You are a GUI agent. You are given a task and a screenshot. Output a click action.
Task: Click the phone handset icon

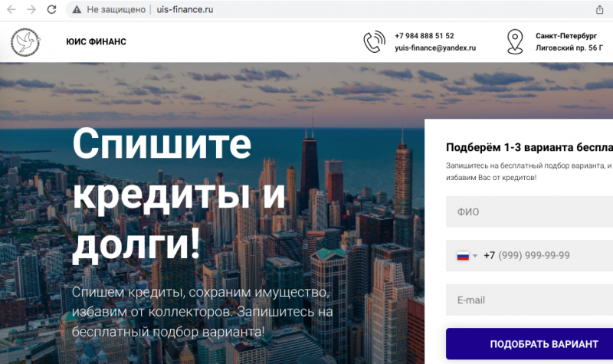374,41
